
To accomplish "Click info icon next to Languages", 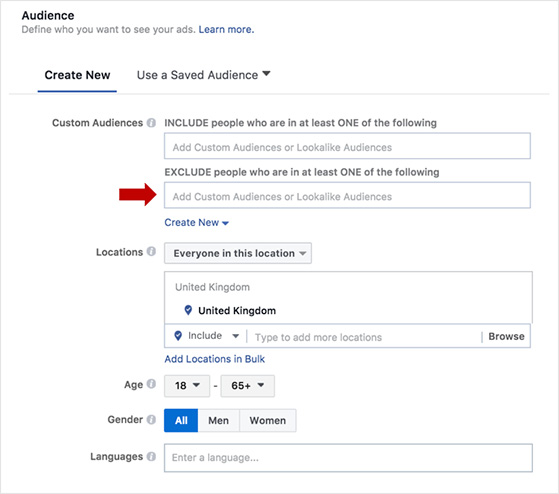I will coord(151,457).
